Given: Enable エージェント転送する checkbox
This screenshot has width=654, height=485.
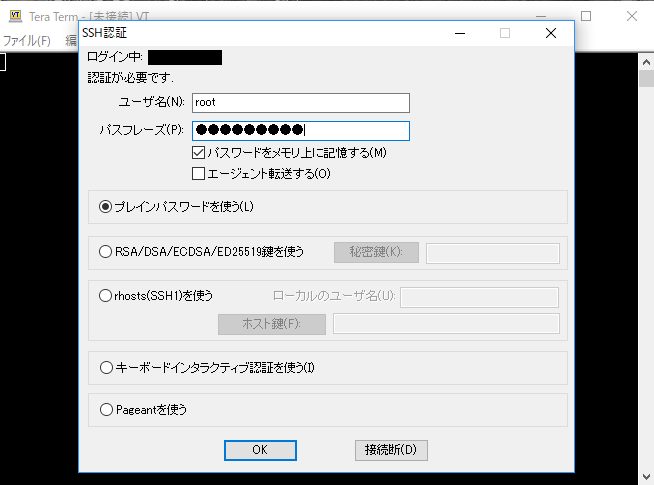Looking at the screenshot, I should tap(199, 173).
